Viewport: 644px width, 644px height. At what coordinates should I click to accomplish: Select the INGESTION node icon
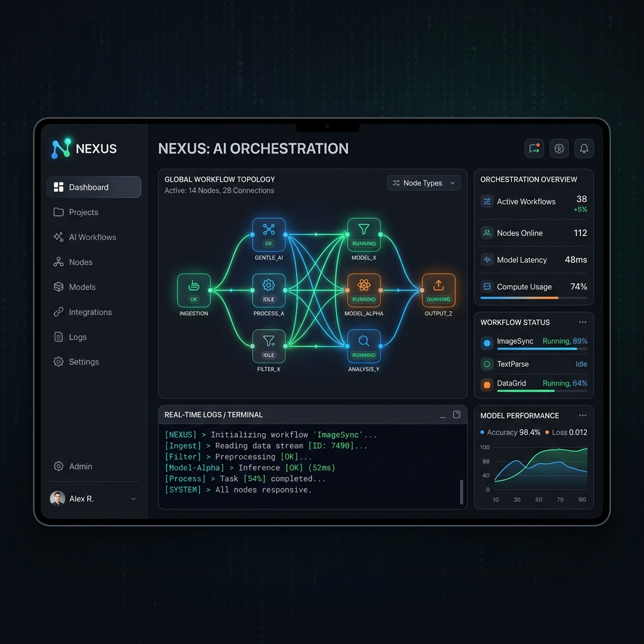point(194,291)
